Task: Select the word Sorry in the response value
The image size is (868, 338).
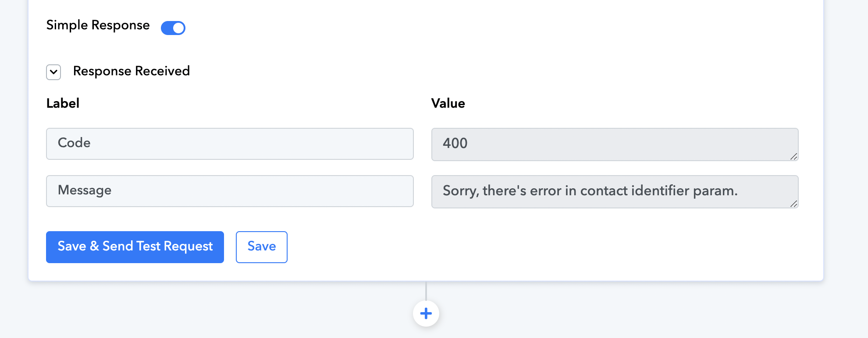Action: (x=460, y=191)
